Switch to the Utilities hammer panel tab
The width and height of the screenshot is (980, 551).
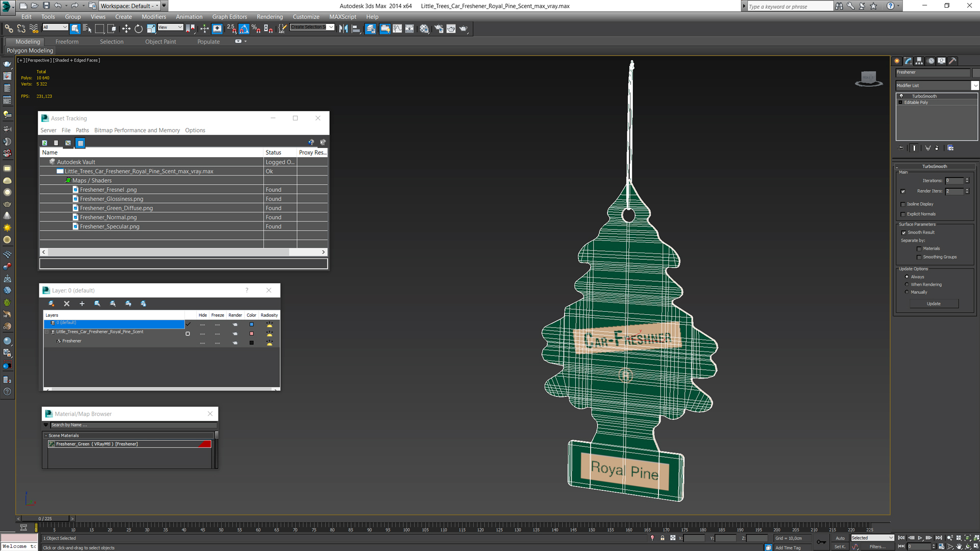(952, 61)
